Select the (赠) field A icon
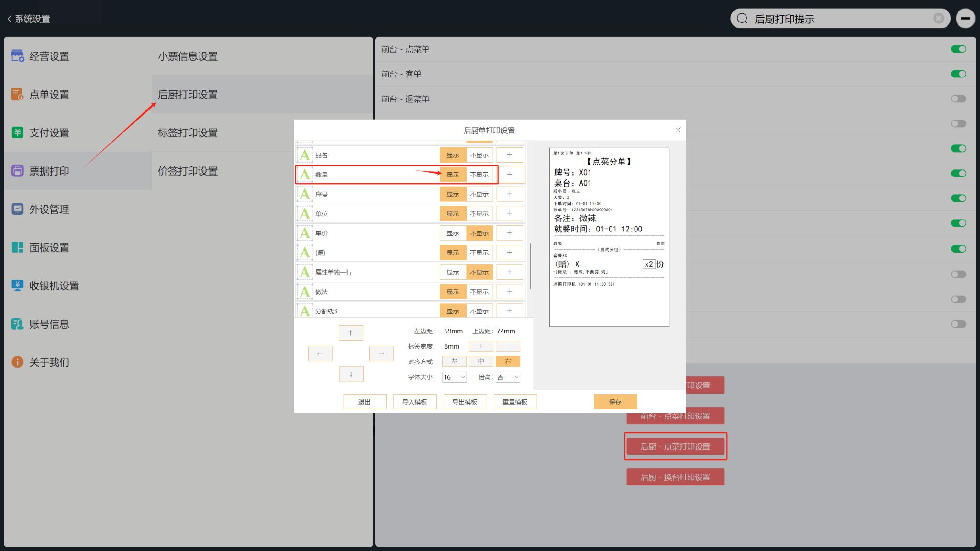The width and height of the screenshot is (980, 551). click(x=304, y=253)
